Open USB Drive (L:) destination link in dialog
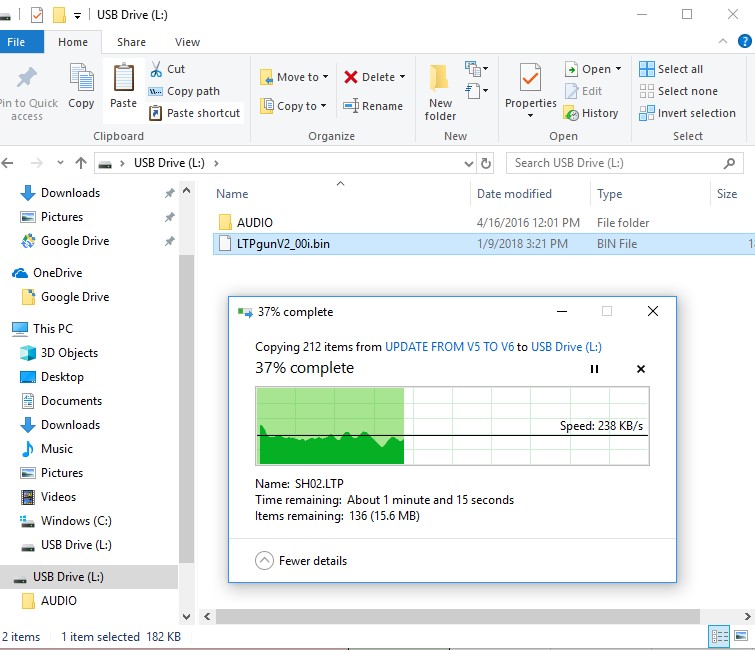Image resolution: width=755 pixels, height=650 pixels. click(566, 347)
